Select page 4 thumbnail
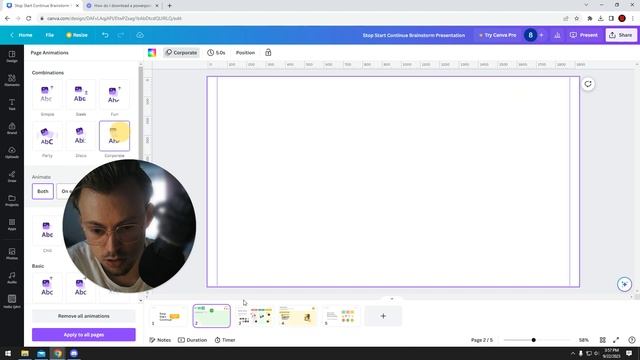This screenshot has height=360, width=640. pyautogui.click(x=298, y=316)
